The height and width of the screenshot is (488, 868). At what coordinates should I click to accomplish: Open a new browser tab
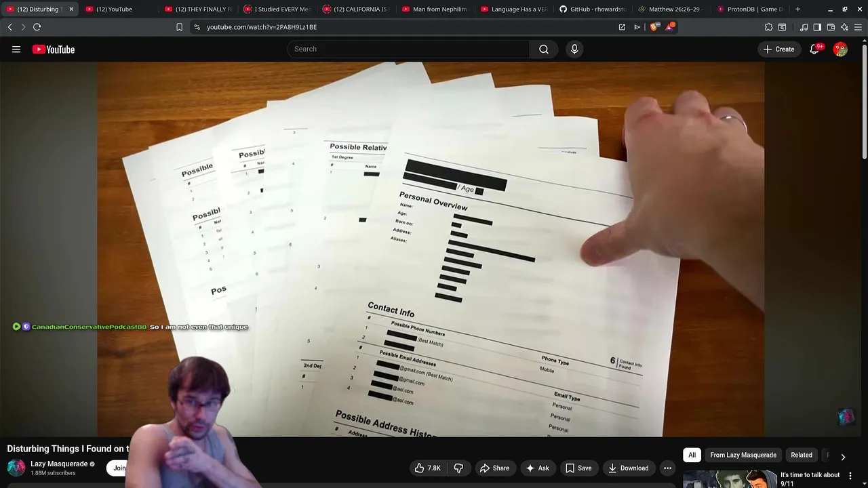[797, 9]
